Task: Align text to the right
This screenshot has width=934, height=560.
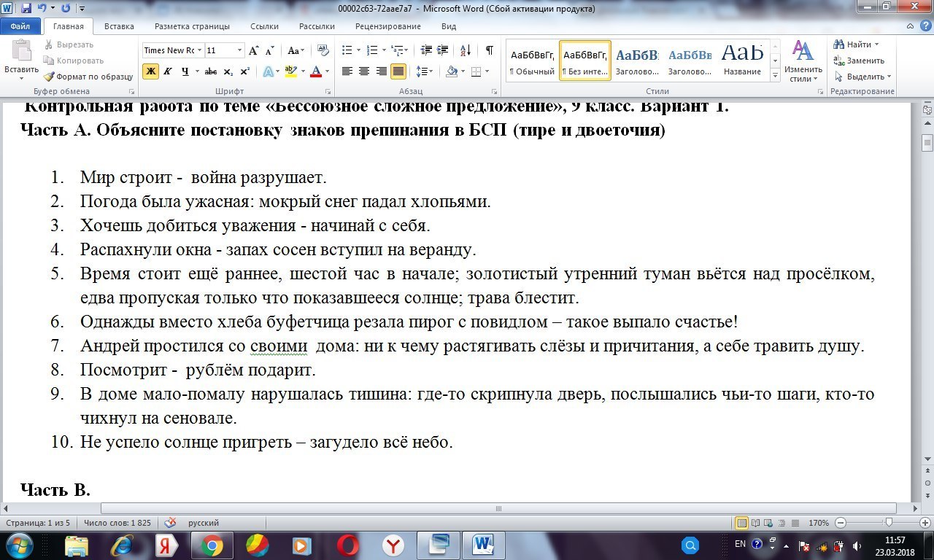Action: (x=381, y=71)
